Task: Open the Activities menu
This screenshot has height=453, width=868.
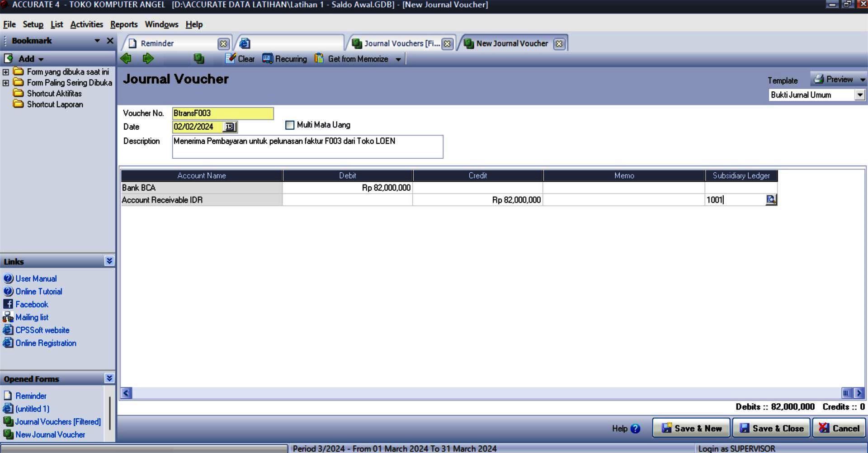Action: click(86, 24)
